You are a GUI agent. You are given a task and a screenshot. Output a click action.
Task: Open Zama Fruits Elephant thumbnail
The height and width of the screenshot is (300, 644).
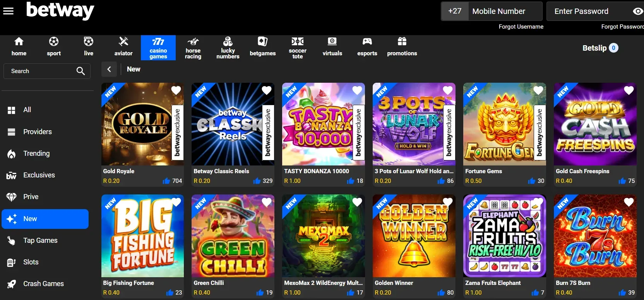[505, 236]
